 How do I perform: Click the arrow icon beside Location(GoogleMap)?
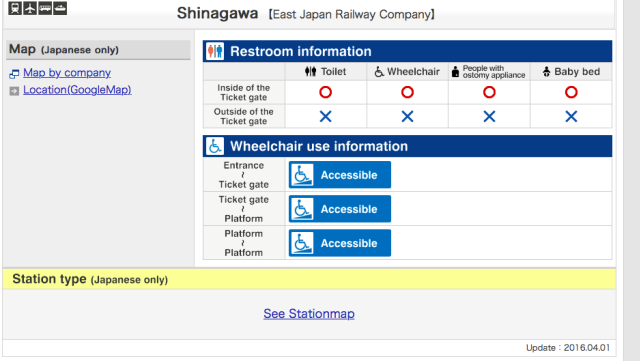[x=14, y=91]
